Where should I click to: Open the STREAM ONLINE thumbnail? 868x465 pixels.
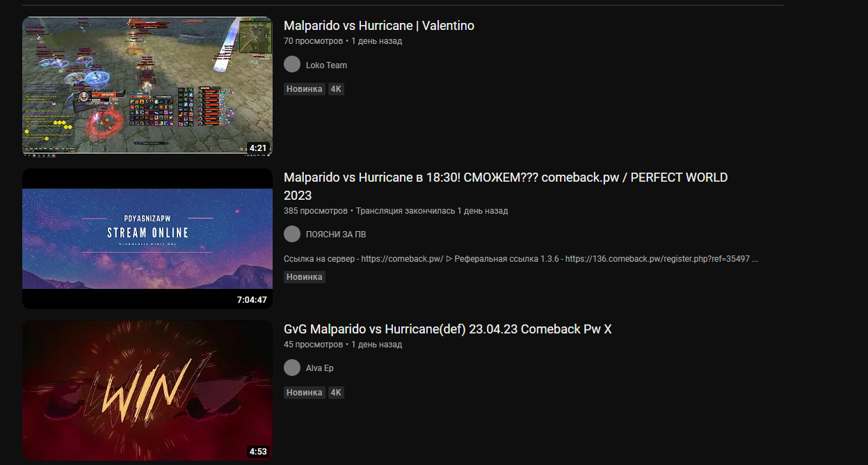(147, 239)
